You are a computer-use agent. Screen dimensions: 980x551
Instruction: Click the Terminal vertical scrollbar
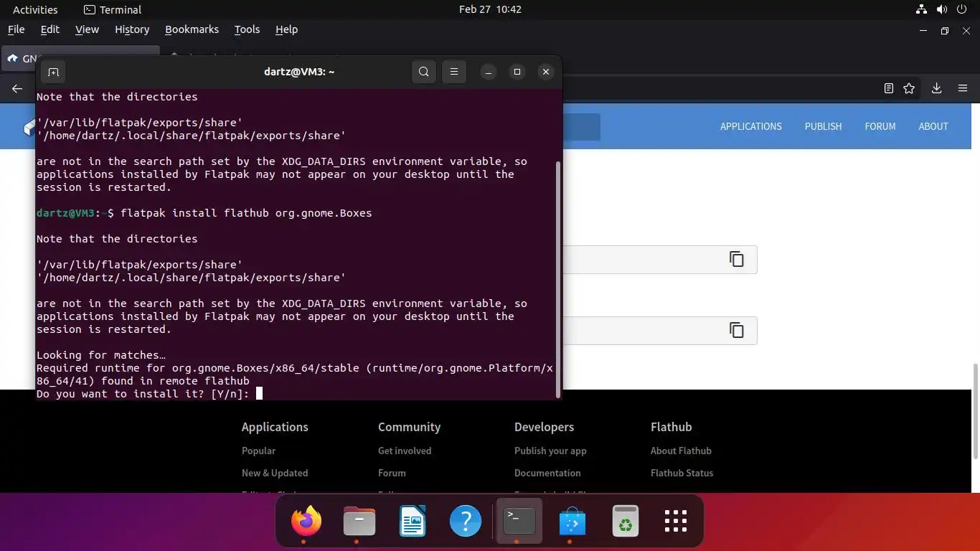pos(557,278)
